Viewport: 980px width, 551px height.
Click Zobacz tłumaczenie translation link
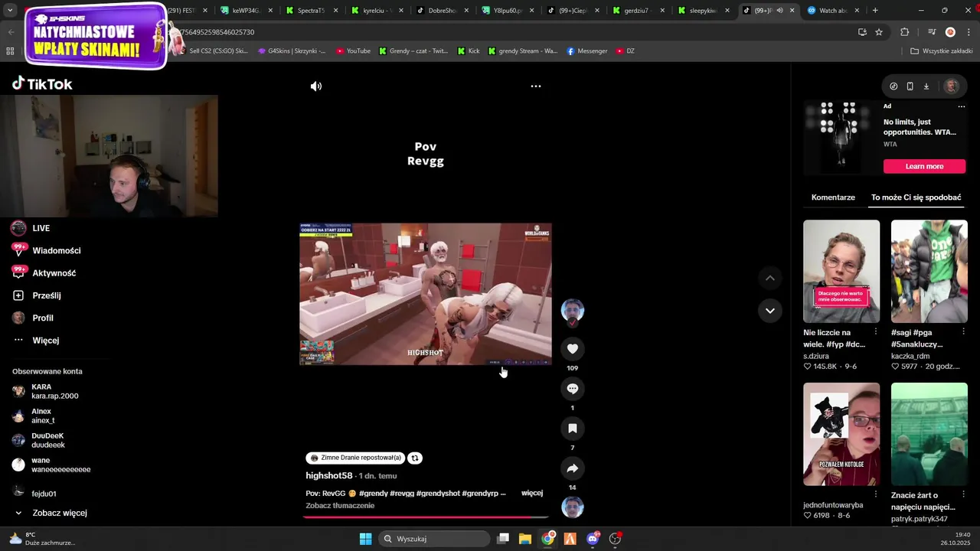(340, 506)
